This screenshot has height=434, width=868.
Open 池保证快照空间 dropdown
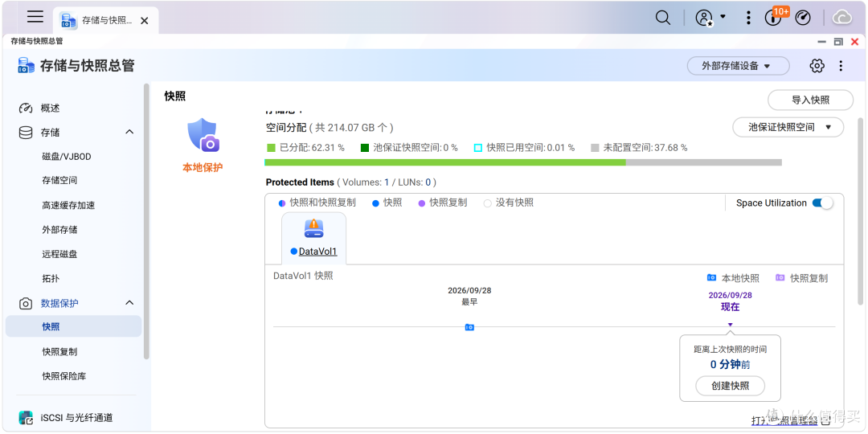pyautogui.click(x=788, y=127)
